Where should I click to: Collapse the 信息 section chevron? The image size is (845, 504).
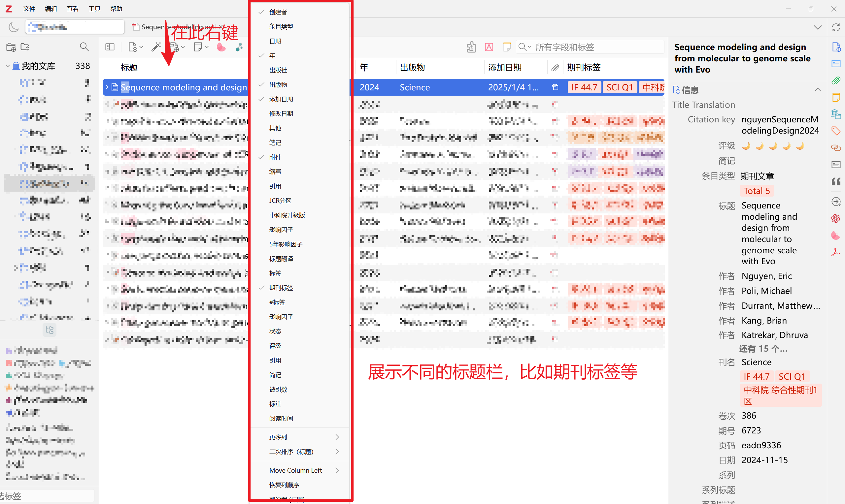click(818, 90)
